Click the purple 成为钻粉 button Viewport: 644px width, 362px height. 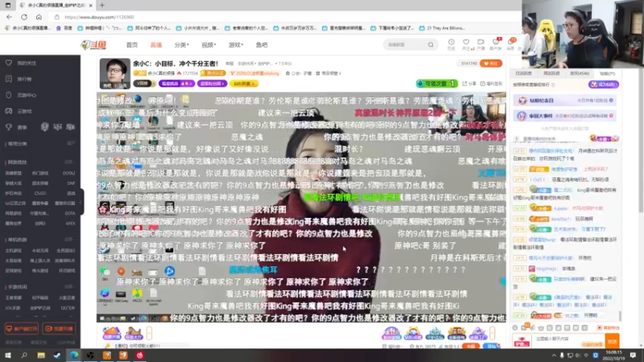click(603, 84)
